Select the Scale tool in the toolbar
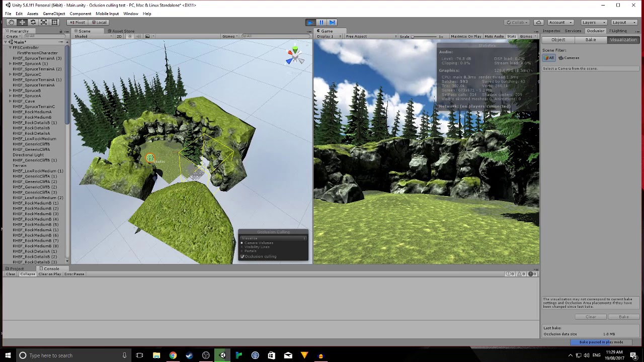 click(44, 22)
